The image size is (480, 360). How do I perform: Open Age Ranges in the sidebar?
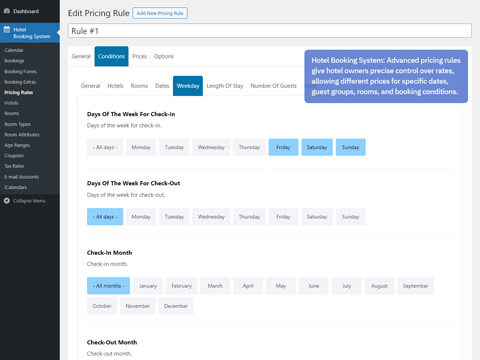(17, 145)
